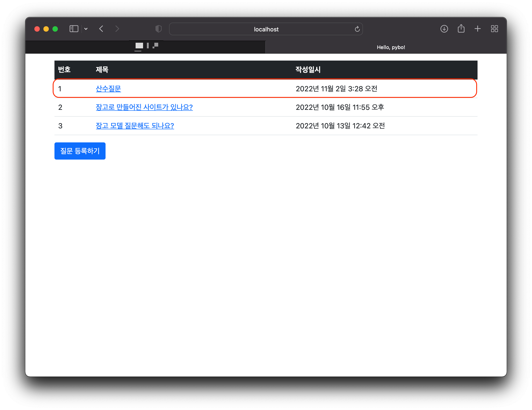Open the privacy report shield icon

point(158,29)
